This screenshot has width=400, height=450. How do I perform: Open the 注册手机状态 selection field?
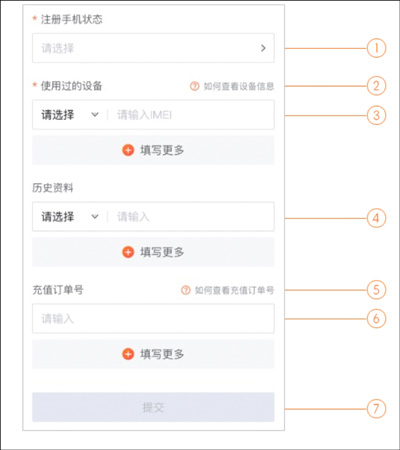tap(153, 48)
